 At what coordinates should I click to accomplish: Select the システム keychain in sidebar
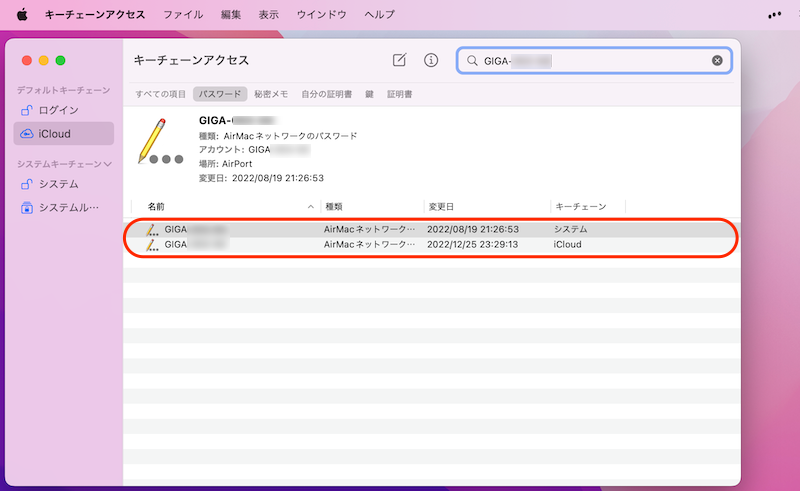tap(58, 184)
